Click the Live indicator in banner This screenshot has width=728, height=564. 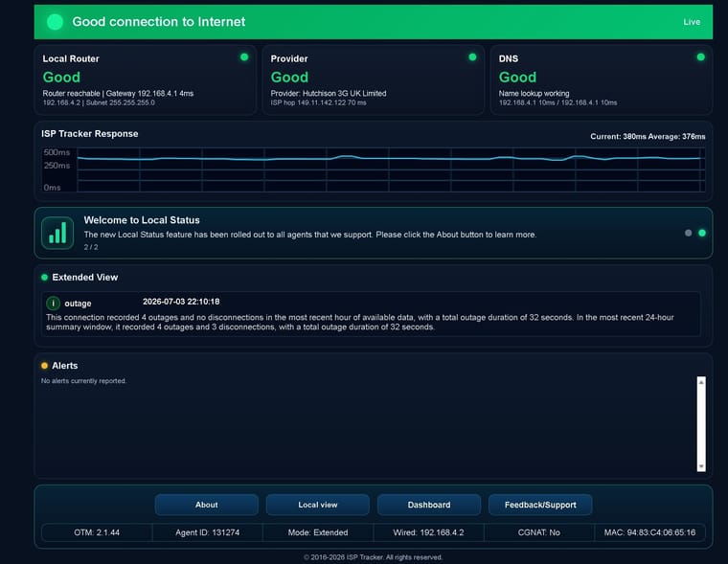click(x=692, y=22)
